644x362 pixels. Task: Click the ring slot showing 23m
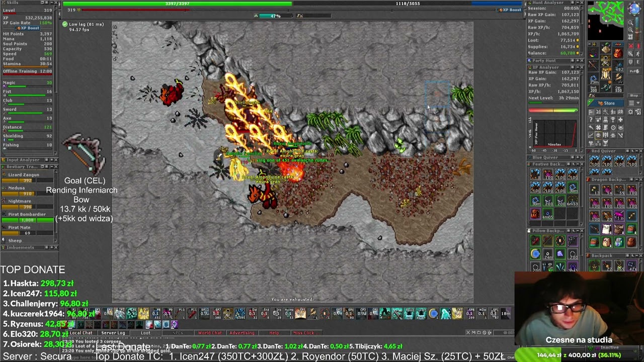tap(593, 79)
